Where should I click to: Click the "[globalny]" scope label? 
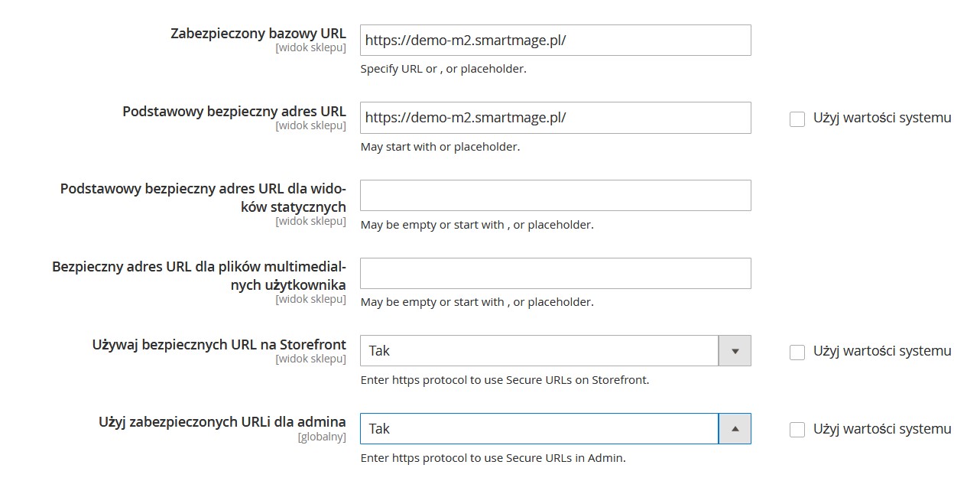coord(321,437)
